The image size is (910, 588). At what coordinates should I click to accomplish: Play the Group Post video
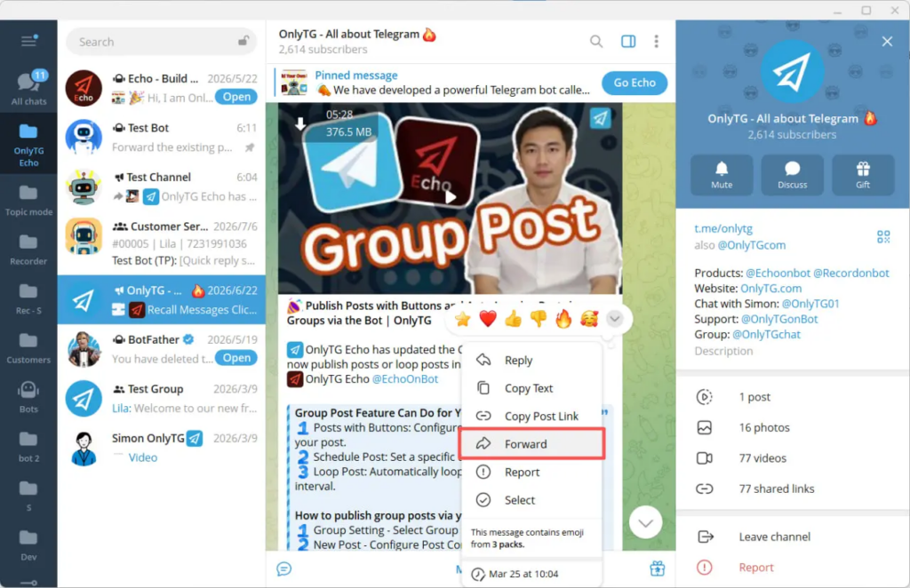pos(451,196)
